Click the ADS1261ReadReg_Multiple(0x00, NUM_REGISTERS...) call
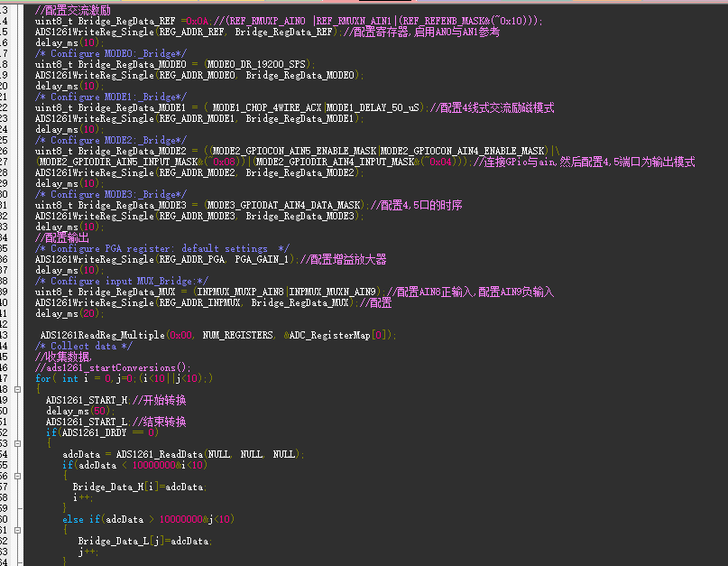The height and width of the screenshot is (566, 728). tap(217, 335)
